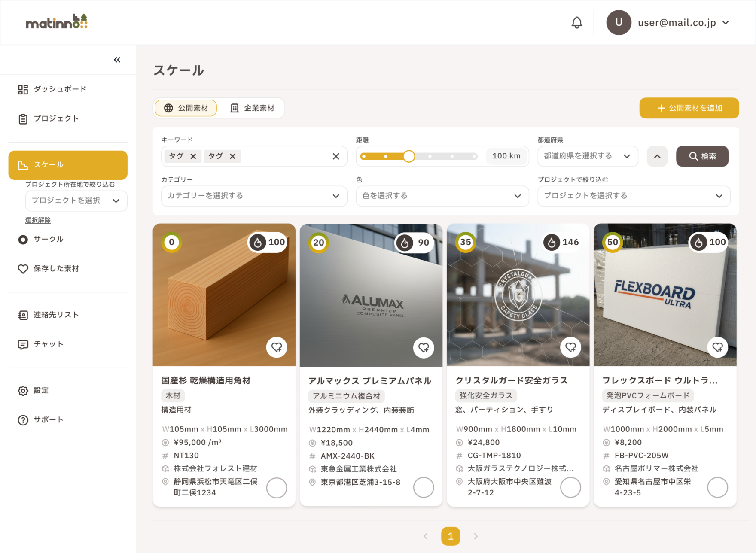
Task: Switch to the 企業素材 tab
Action: pos(253,108)
